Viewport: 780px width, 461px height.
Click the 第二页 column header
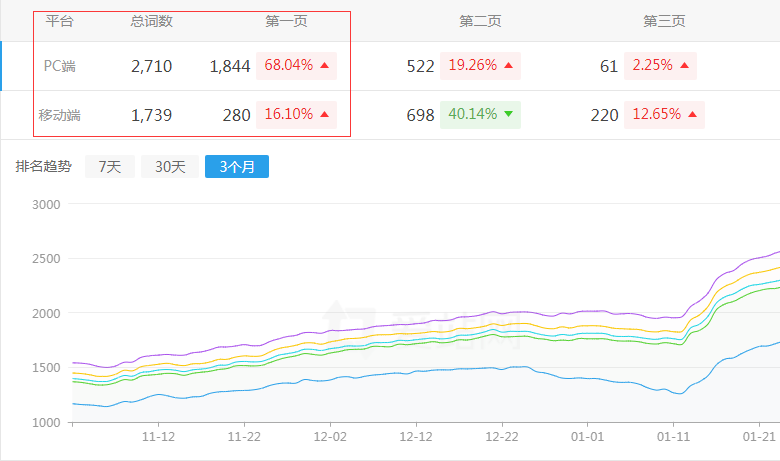480,21
